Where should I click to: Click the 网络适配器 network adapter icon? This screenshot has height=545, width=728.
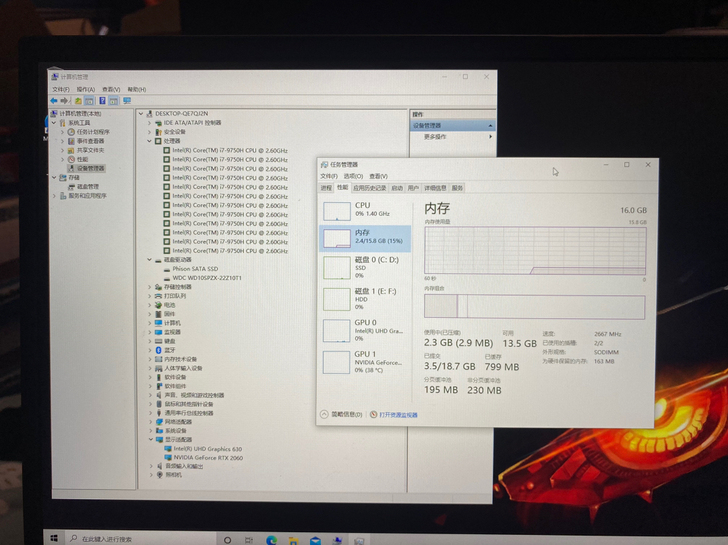(159, 422)
